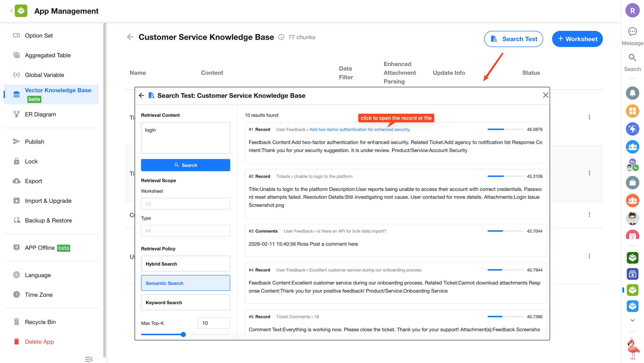
Task: Open the two-factor authentication record link
Action: (x=360, y=129)
